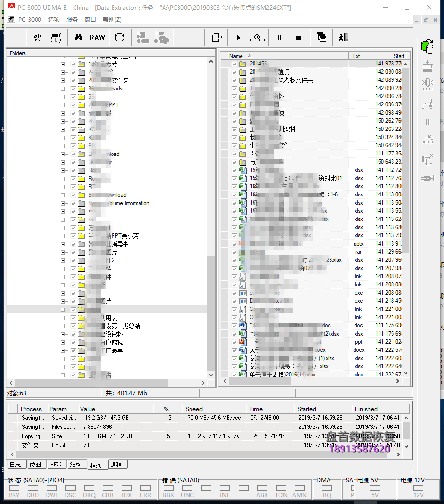This screenshot has width=444, height=504.
Task: Open the 窗口 menu
Action: (90, 20)
